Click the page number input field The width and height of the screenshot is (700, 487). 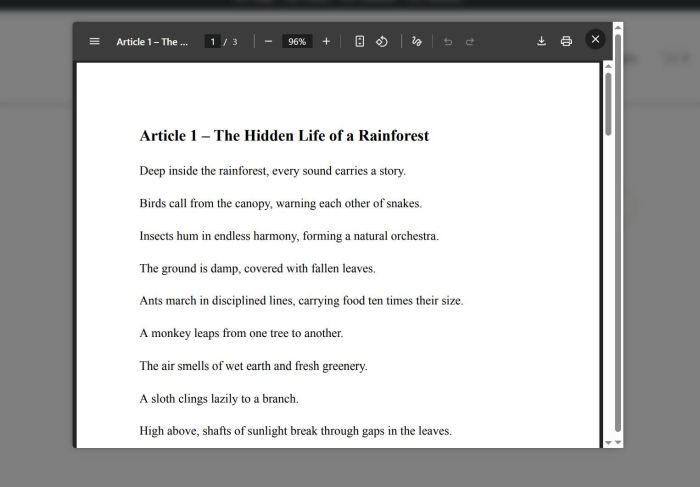212,41
